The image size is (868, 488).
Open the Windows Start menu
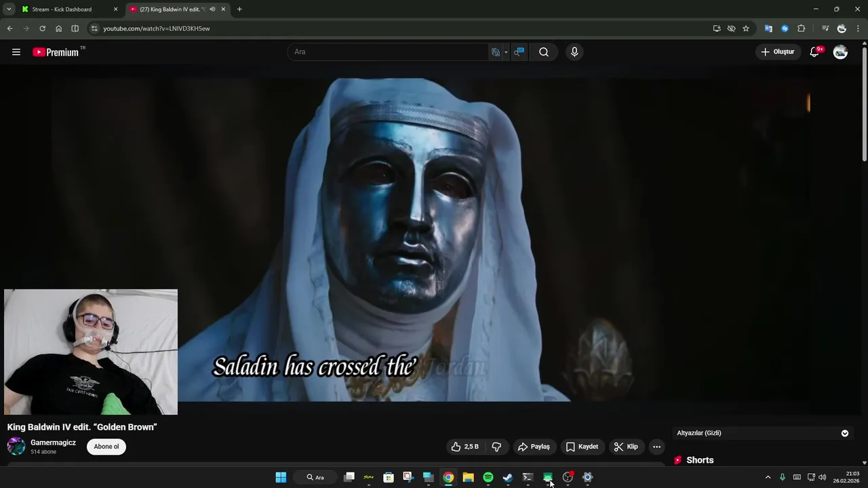click(x=281, y=477)
